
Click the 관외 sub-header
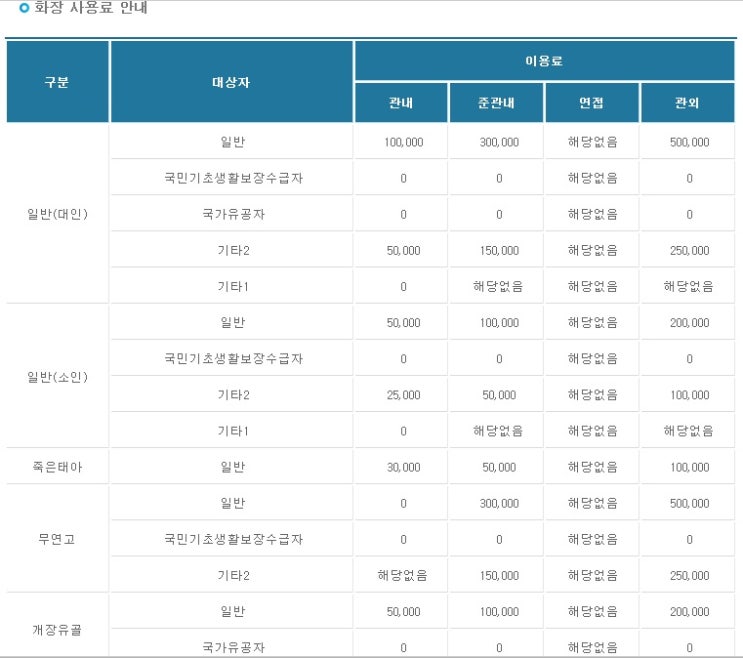[x=688, y=103]
